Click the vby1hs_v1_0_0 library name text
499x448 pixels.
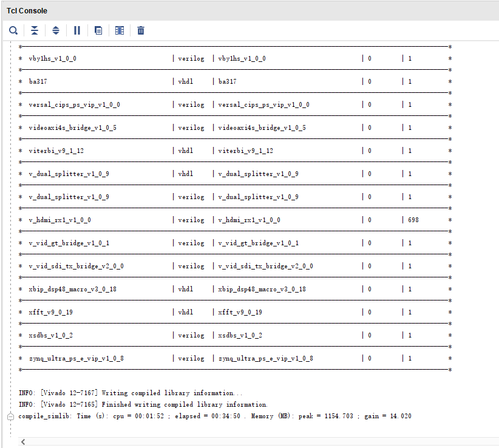(52, 58)
